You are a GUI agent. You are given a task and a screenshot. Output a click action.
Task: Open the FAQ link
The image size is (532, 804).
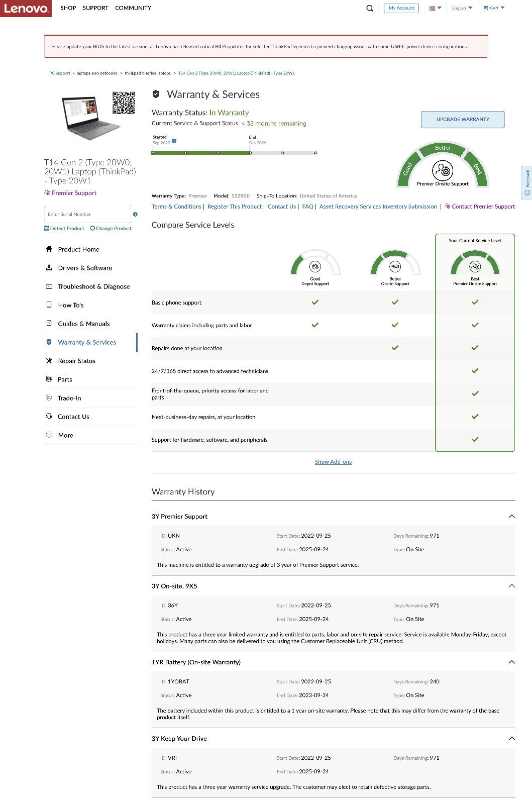[x=308, y=207]
